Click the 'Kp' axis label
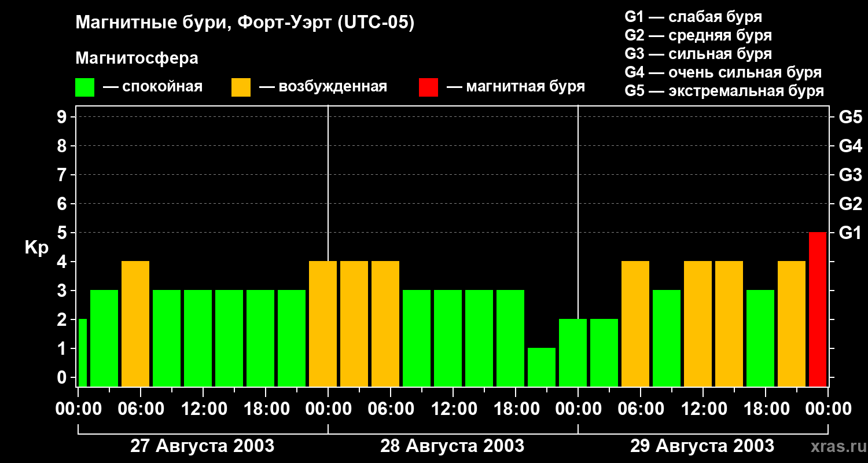 [36, 248]
